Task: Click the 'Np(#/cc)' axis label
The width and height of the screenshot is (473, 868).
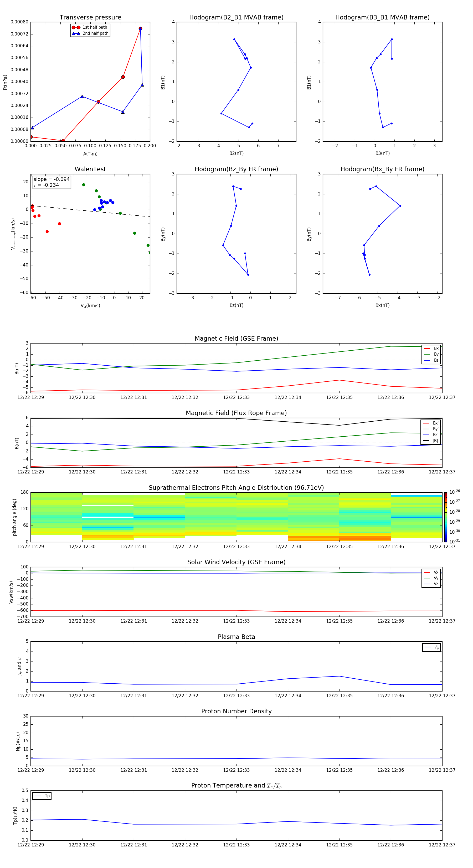Action: click(x=18, y=741)
